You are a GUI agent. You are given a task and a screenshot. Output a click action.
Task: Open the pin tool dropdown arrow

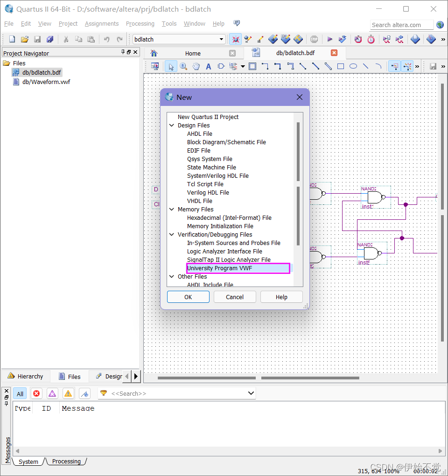click(x=243, y=66)
